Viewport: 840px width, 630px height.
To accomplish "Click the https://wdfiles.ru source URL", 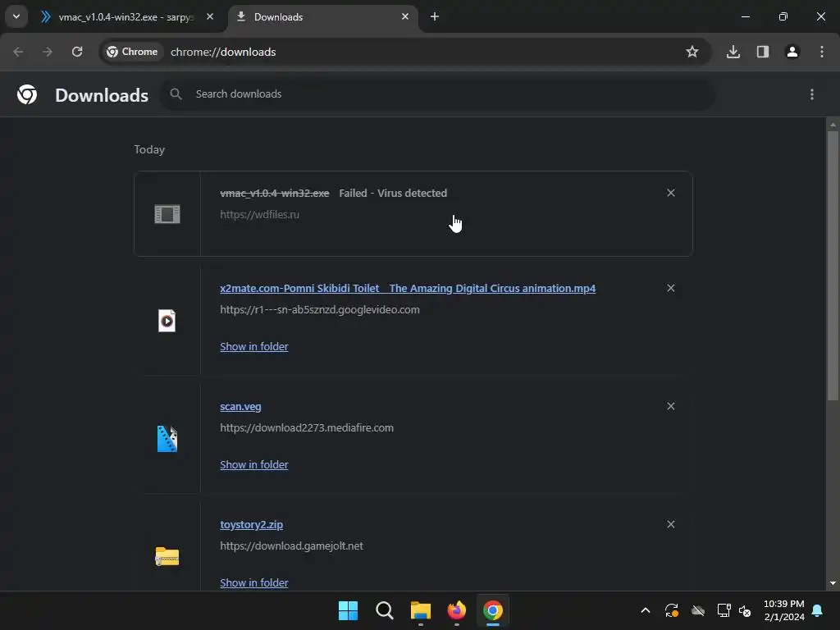I will click(x=259, y=214).
